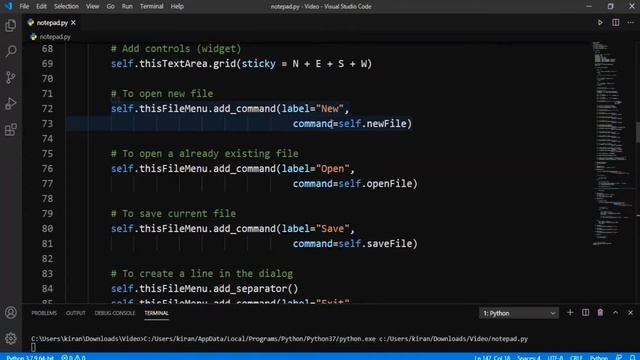Click the 'openFile' text on line 77
The height and width of the screenshot is (360, 640).
[x=389, y=184]
